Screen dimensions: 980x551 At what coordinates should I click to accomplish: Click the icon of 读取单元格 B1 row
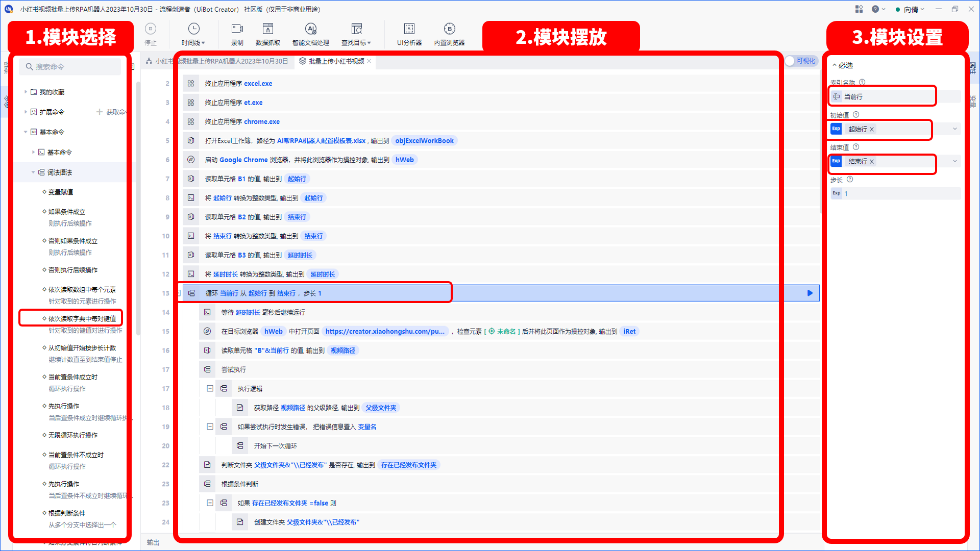pos(191,179)
